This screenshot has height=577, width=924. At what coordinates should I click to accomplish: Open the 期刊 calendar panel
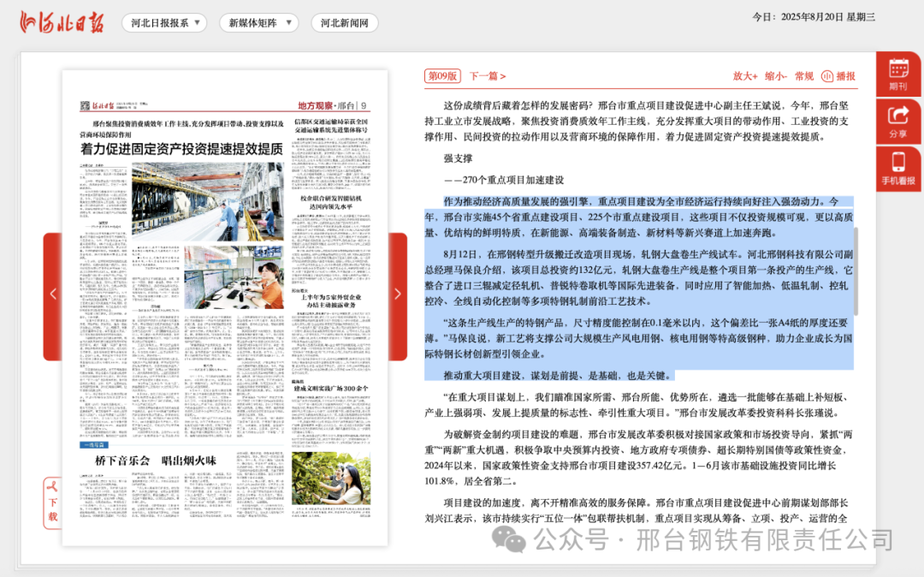[898, 74]
